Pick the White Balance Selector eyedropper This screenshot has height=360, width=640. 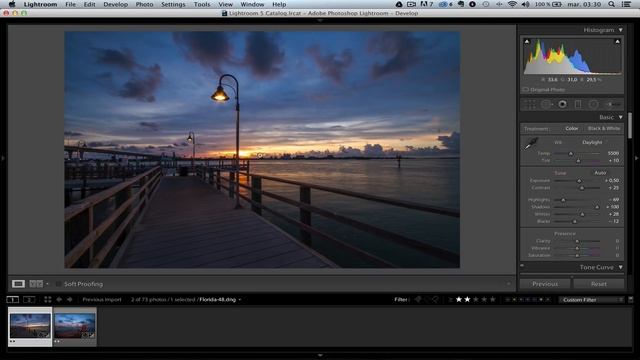[531, 143]
